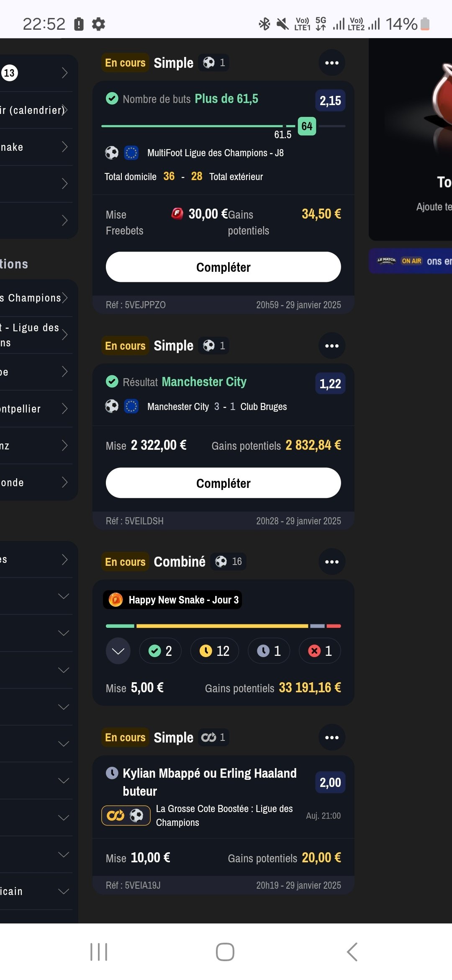
Task: Tap the Freebets icon beside 30,00 € stake
Action: point(177,214)
